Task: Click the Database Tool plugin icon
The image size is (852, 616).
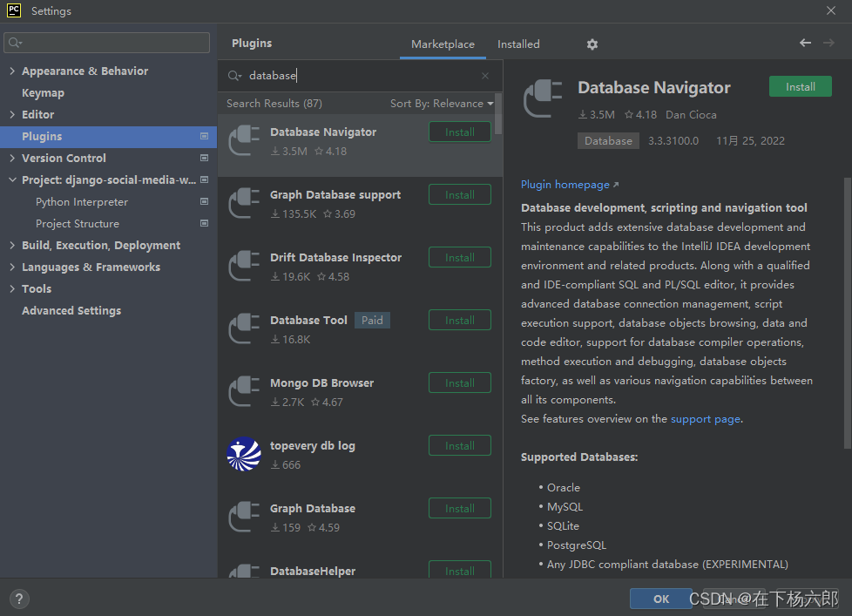Action: click(244, 328)
